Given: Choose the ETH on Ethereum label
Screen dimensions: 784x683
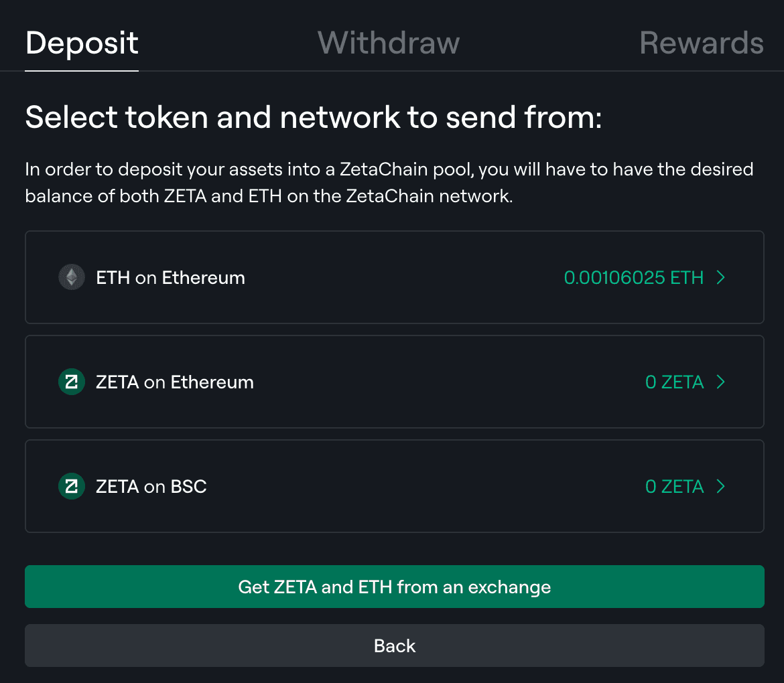Looking at the screenshot, I should [x=170, y=277].
